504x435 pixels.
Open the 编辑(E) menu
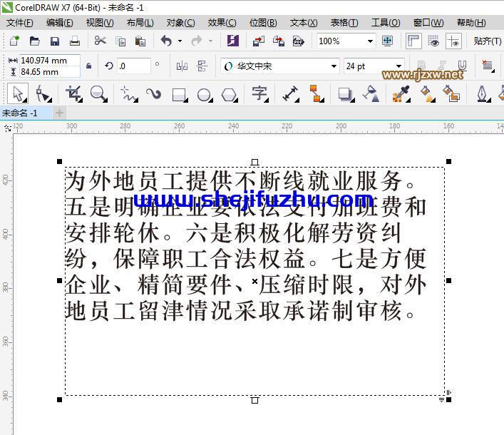[x=59, y=23]
